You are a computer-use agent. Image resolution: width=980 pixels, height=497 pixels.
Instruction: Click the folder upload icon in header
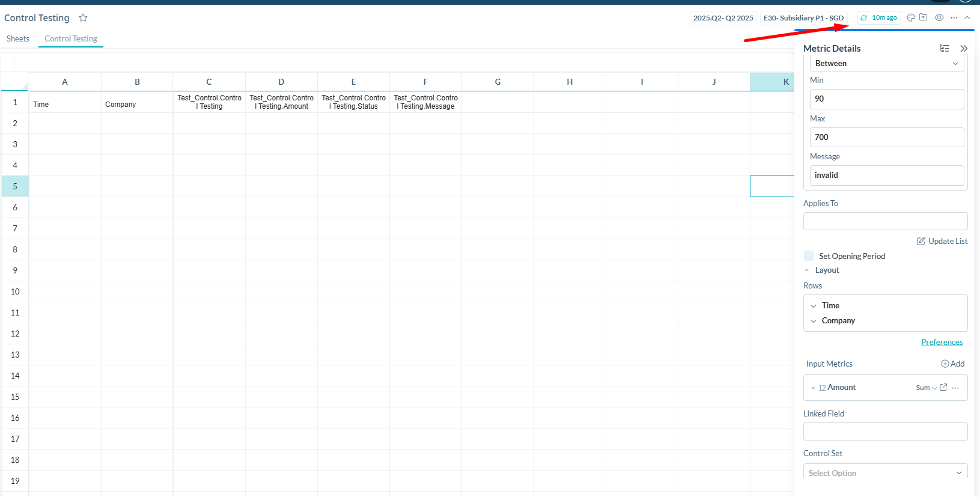[x=924, y=17]
